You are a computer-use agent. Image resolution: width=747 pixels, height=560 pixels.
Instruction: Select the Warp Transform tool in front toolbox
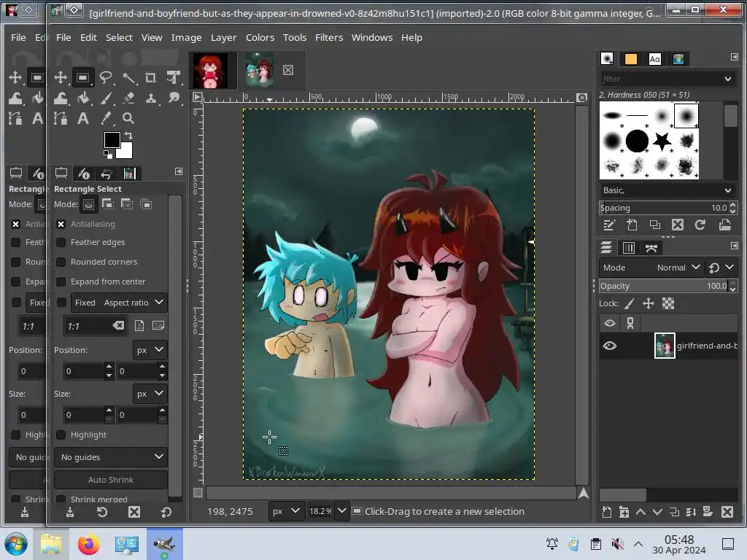click(61, 98)
